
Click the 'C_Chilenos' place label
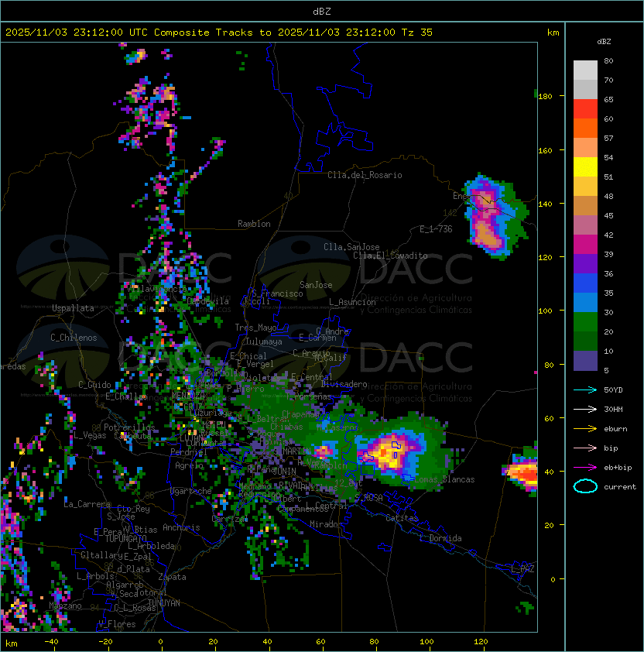click(74, 338)
